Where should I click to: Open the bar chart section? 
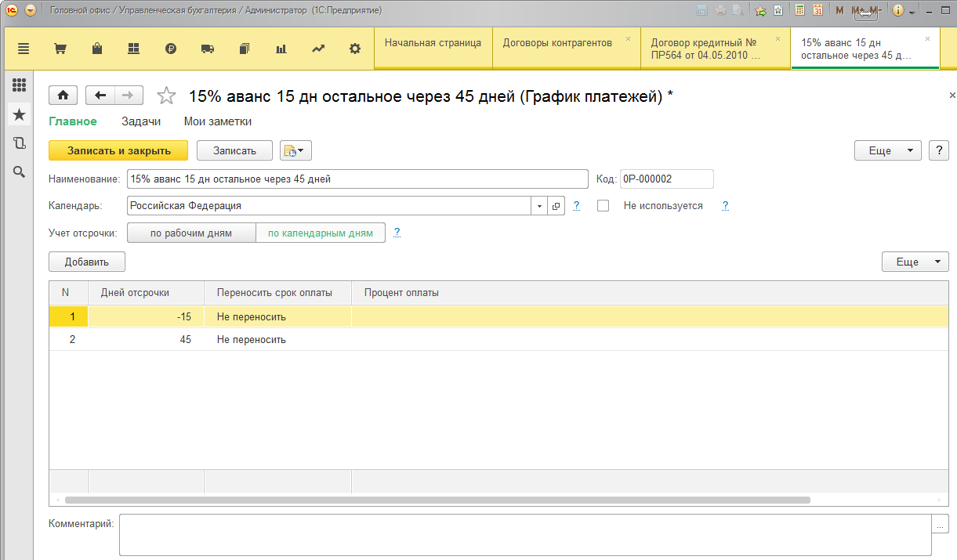(x=281, y=49)
